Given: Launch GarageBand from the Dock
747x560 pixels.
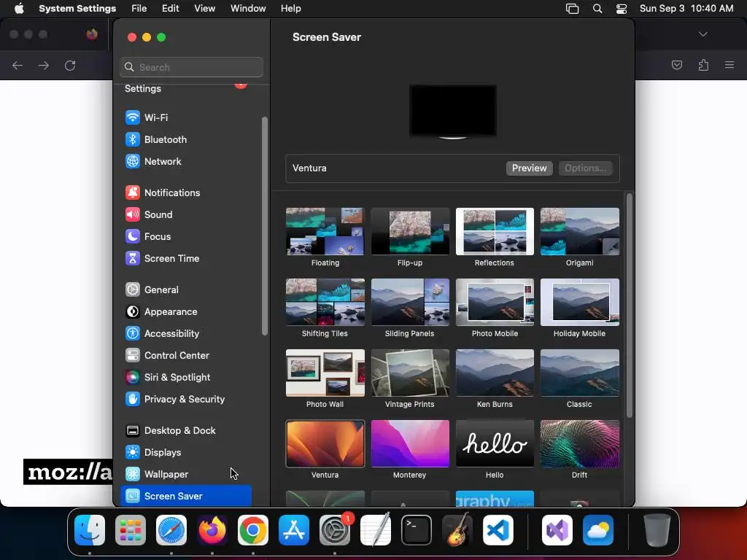Looking at the screenshot, I should [x=457, y=530].
